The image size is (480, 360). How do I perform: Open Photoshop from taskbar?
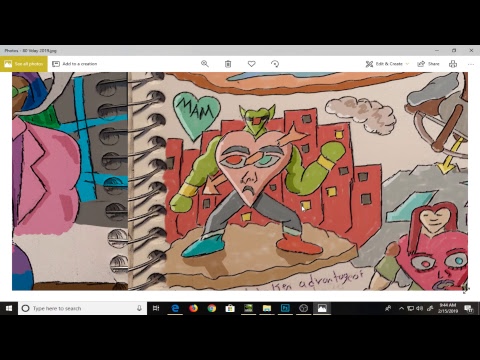pyautogui.click(x=285, y=308)
